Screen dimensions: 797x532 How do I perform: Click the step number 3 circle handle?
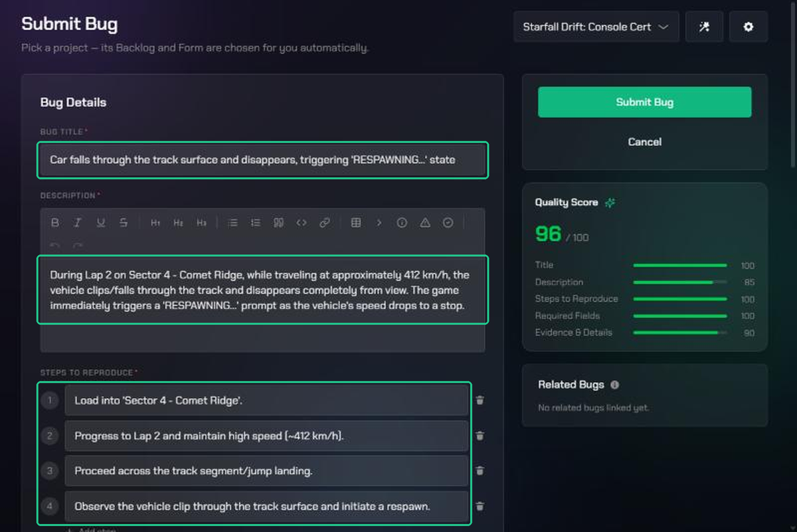click(x=50, y=471)
